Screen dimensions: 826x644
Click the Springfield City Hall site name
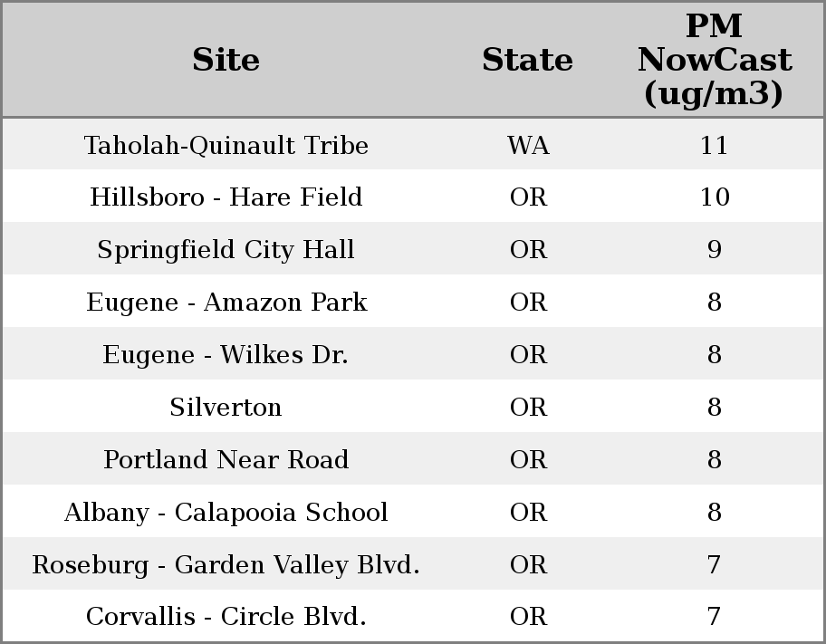point(226,250)
